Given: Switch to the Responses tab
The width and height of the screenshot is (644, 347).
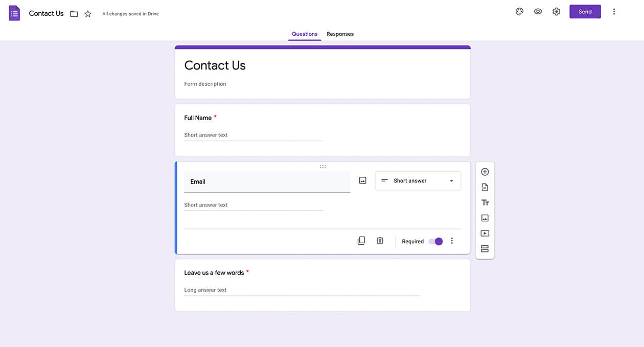Looking at the screenshot, I should 340,34.
